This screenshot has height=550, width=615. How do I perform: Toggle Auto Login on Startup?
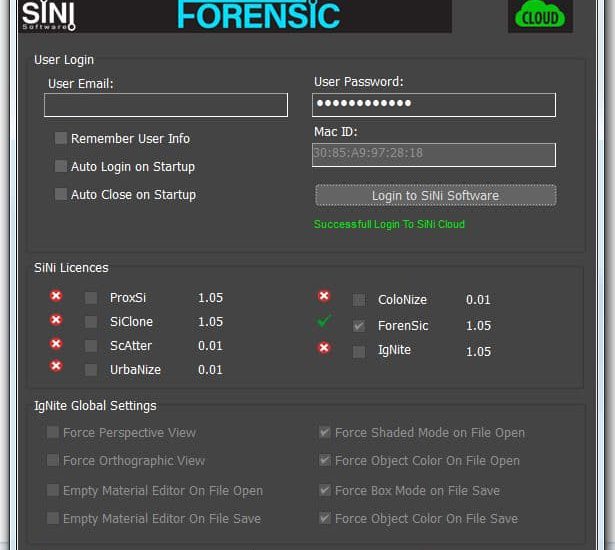coord(61,166)
